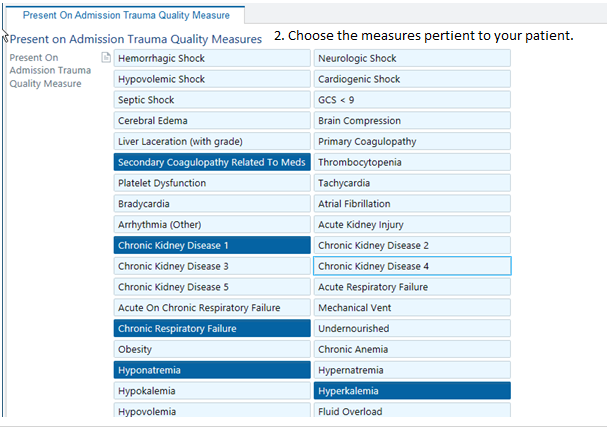Select Fluid Overload option
The width and height of the screenshot is (607, 443).
click(412, 411)
